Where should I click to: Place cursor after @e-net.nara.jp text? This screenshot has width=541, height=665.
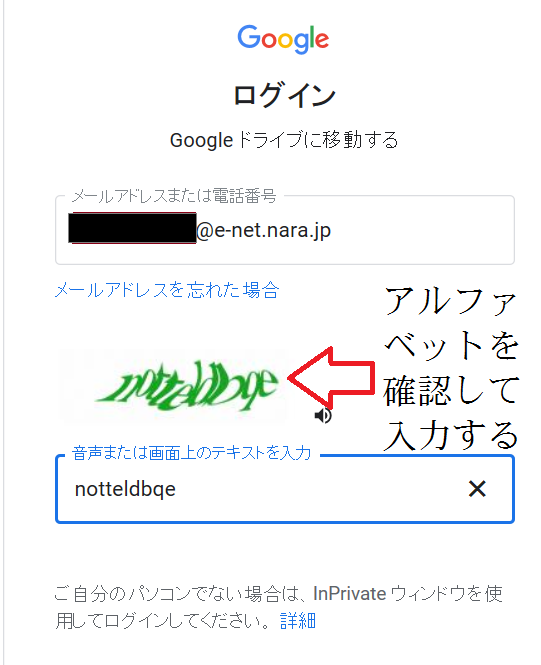pos(332,230)
